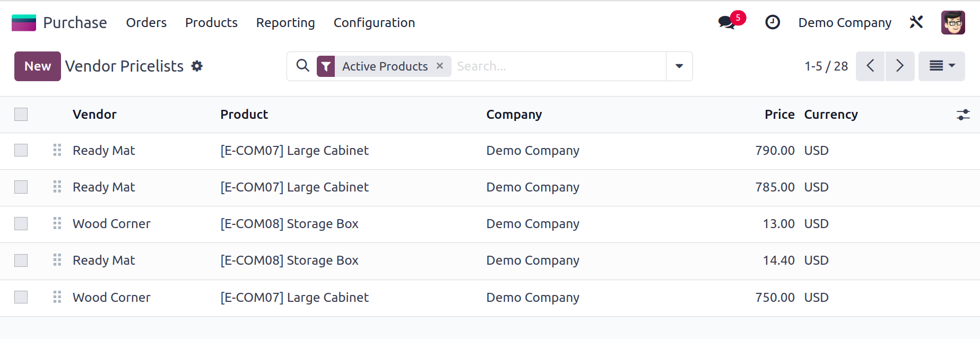Select the checkbox for the 790.00 row
Screen dimensions: 980x339
click(21, 151)
